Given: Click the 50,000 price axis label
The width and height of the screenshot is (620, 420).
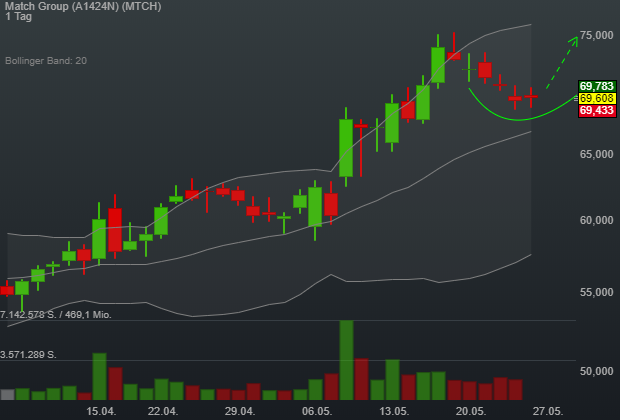Looking at the screenshot, I should [x=597, y=371].
